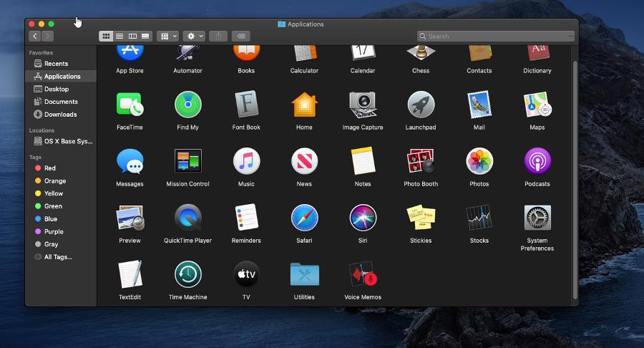Click the Edit Tags toolbar button
The image size is (644, 348).
pos(241,36)
